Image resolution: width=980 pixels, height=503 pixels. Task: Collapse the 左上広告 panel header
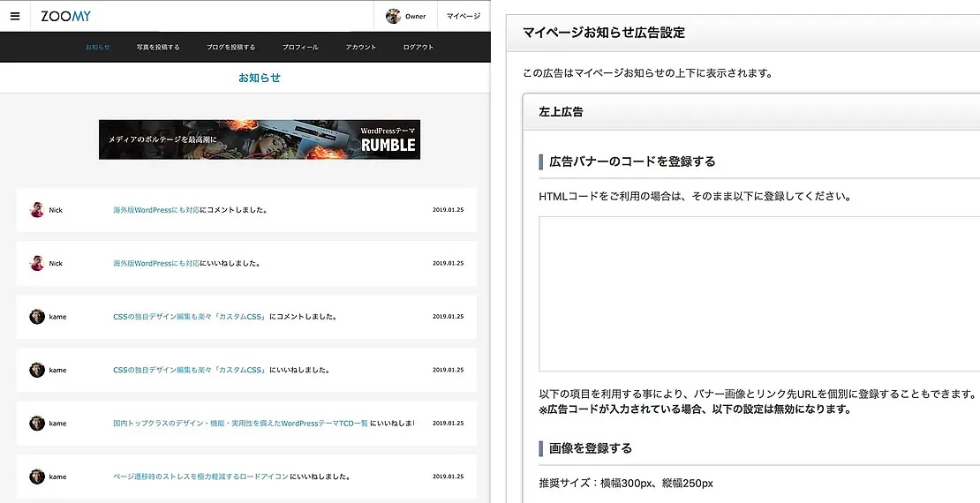(750, 112)
